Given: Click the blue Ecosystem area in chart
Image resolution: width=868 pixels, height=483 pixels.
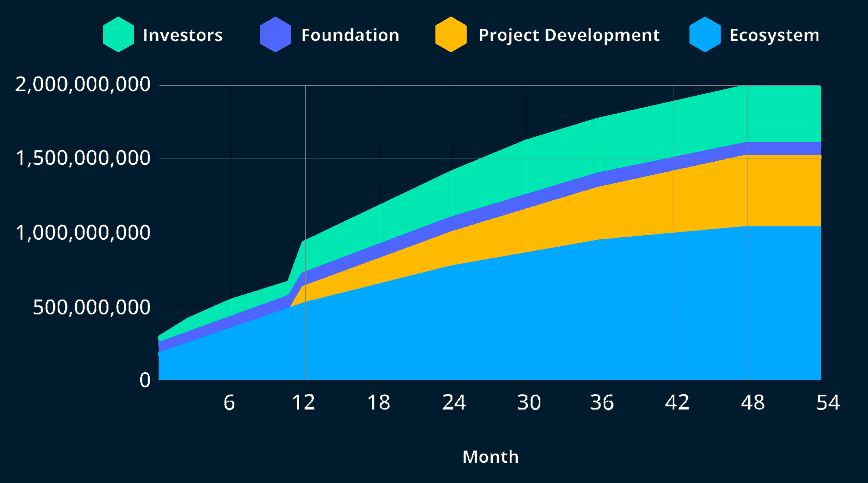Looking at the screenshot, I should 514,323.
